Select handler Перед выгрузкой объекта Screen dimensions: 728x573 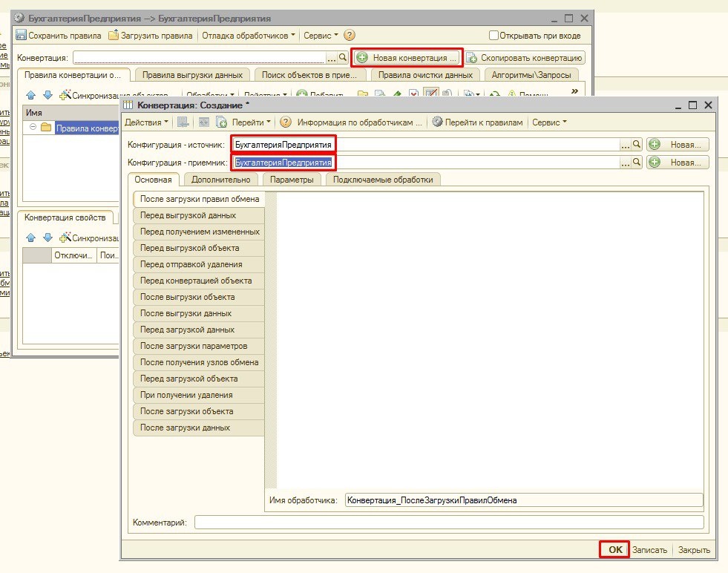[x=199, y=248]
